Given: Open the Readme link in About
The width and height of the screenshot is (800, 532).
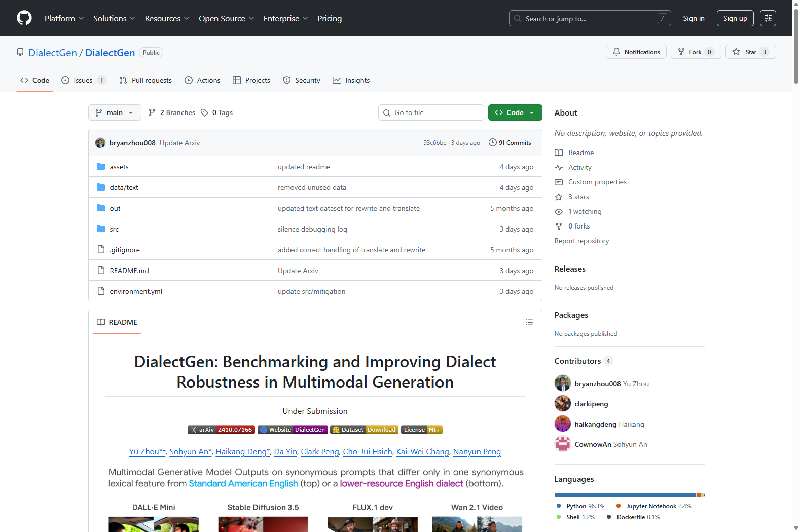Looking at the screenshot, I should 581,153.
